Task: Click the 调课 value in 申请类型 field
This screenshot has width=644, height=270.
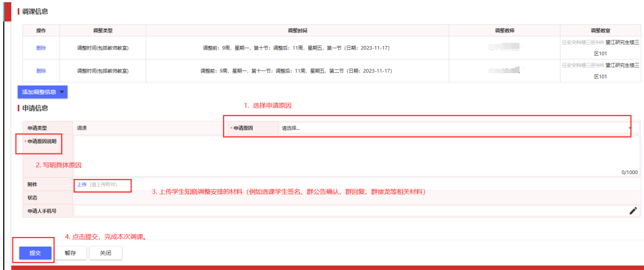Action: pos(82,128)
